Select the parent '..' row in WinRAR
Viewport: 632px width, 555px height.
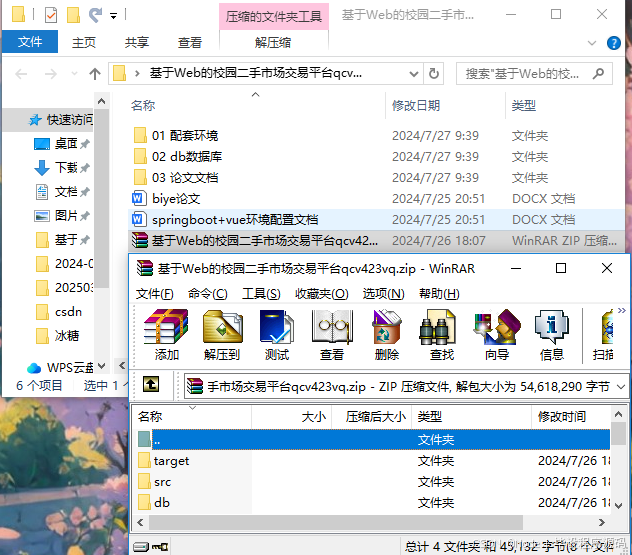point(373,439)
